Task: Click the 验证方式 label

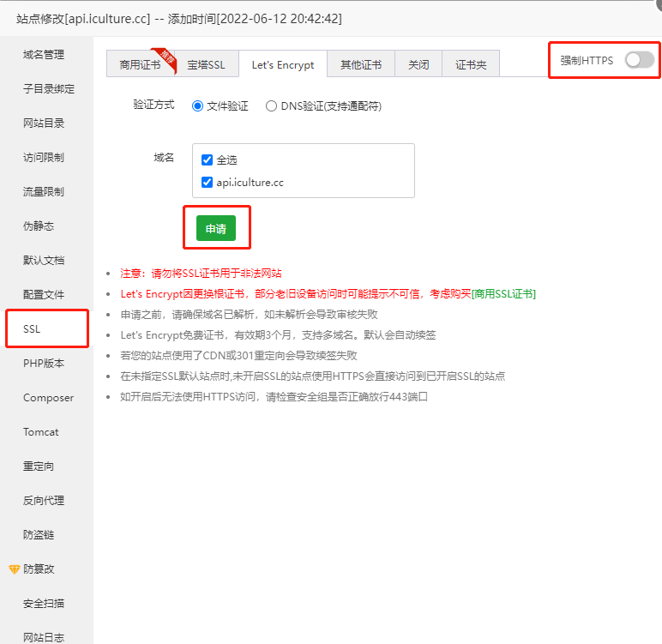Action: pos(153,105)
